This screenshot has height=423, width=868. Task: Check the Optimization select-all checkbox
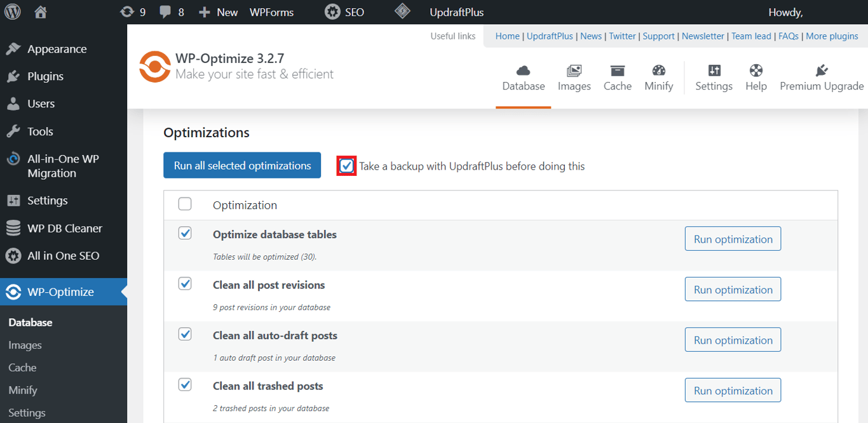[185, 204]
